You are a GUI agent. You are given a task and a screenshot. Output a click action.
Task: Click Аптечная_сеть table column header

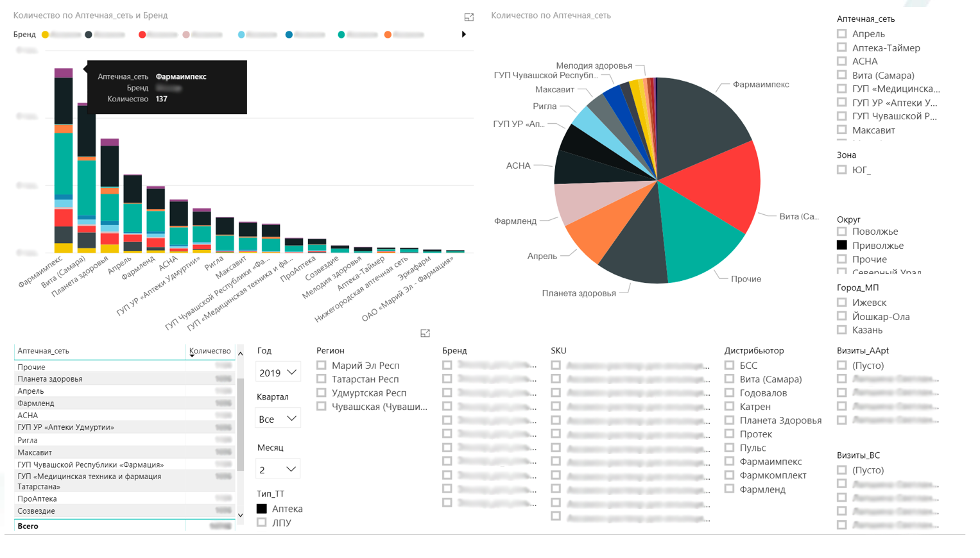coord(100,351)
